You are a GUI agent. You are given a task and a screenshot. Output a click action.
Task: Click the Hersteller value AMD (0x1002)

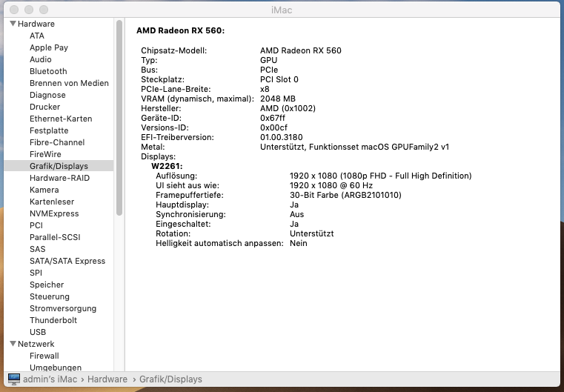point(288,108)
